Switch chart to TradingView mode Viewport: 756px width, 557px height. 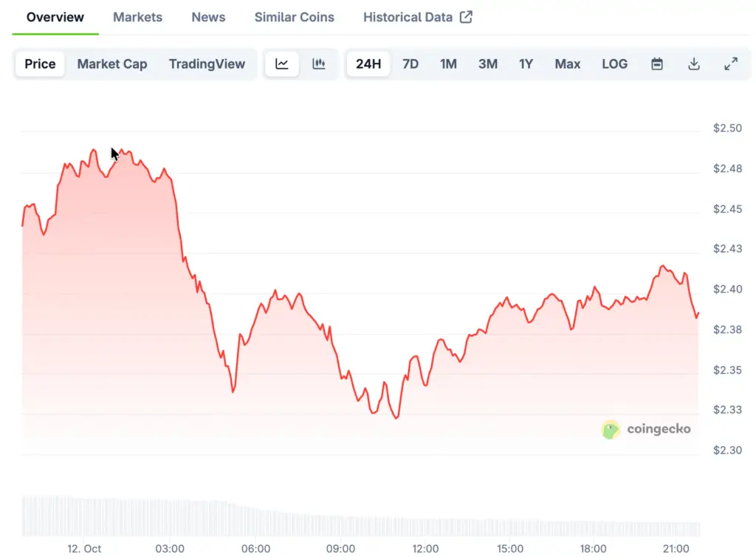pyautogui.click(x=207, y=64)
